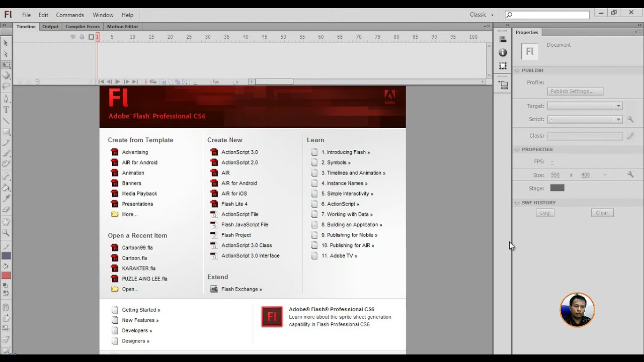Collapse the SWF HISTORY section
The height and width of the screenshot is (362, 644).
coord(517,203)
